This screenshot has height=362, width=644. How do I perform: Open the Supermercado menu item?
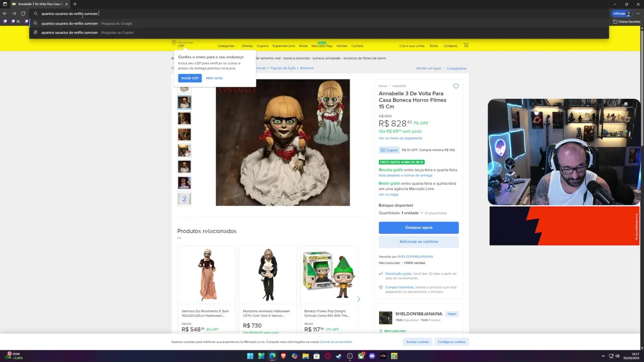[x=284, y=46]
